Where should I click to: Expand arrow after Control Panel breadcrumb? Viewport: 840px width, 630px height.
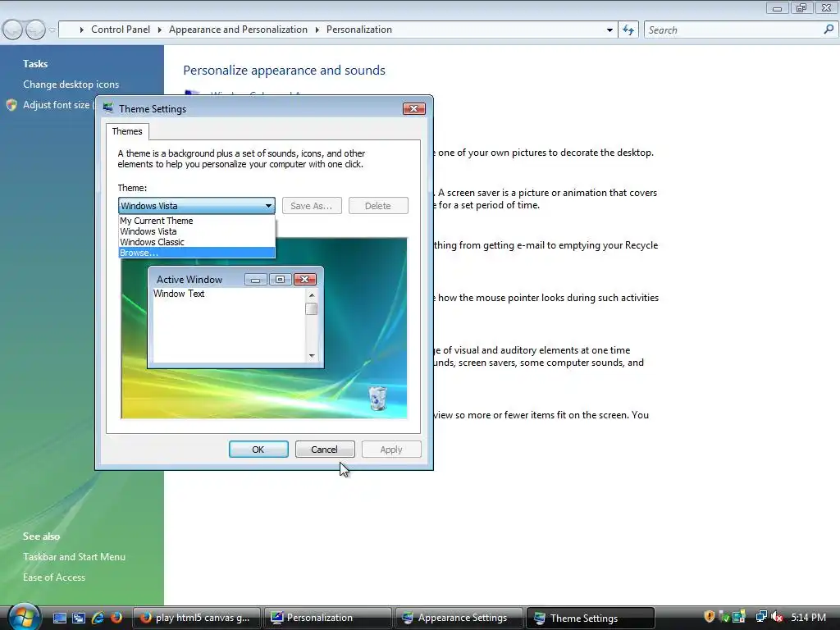(x=160, y=30)
